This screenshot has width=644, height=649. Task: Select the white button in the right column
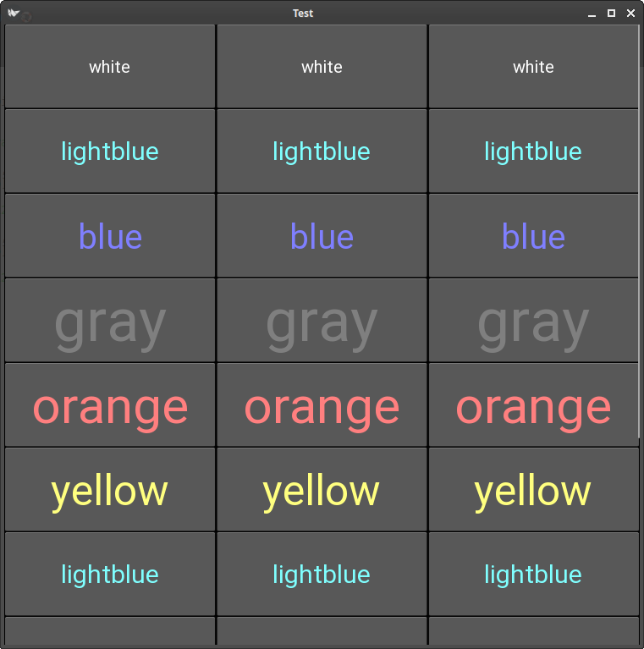(x=533, y=67)
